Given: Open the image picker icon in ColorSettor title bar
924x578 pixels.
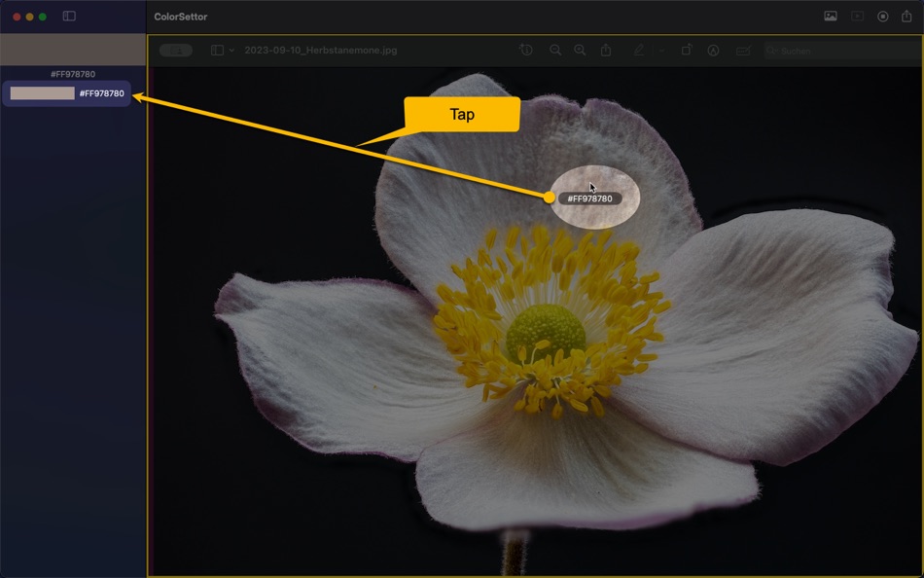Looking at the screenshot, I should coord(831,17).
